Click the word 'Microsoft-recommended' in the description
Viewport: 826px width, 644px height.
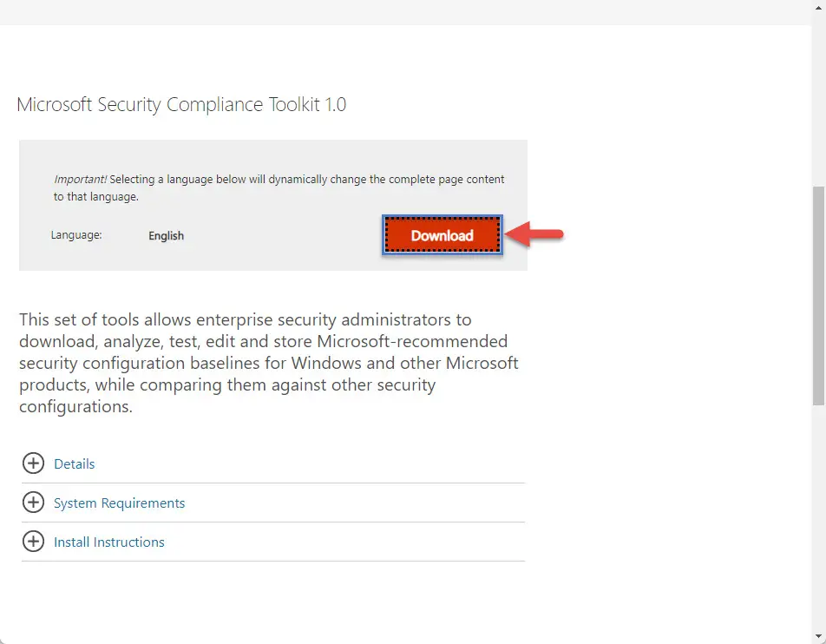(x=412, y=341)
